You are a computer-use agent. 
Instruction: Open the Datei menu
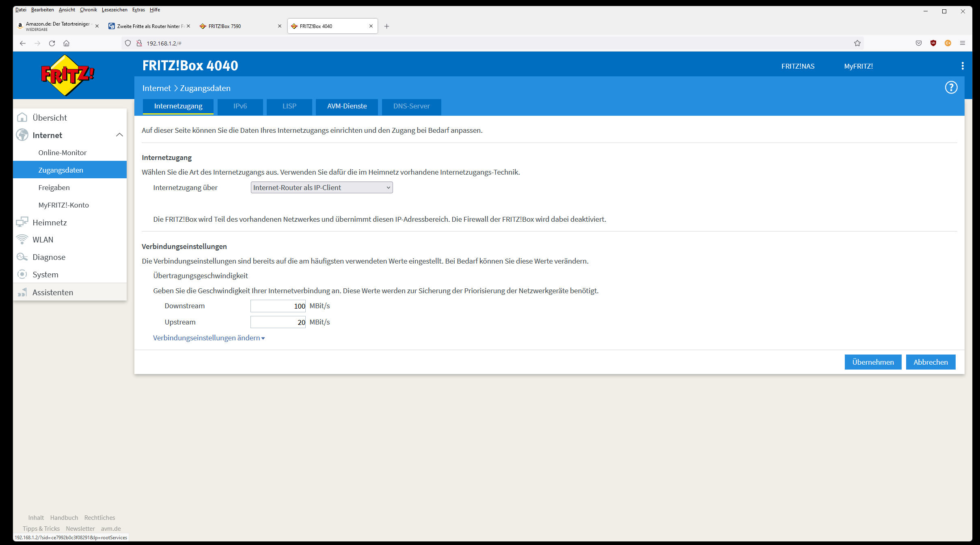(x=21, y=10)
